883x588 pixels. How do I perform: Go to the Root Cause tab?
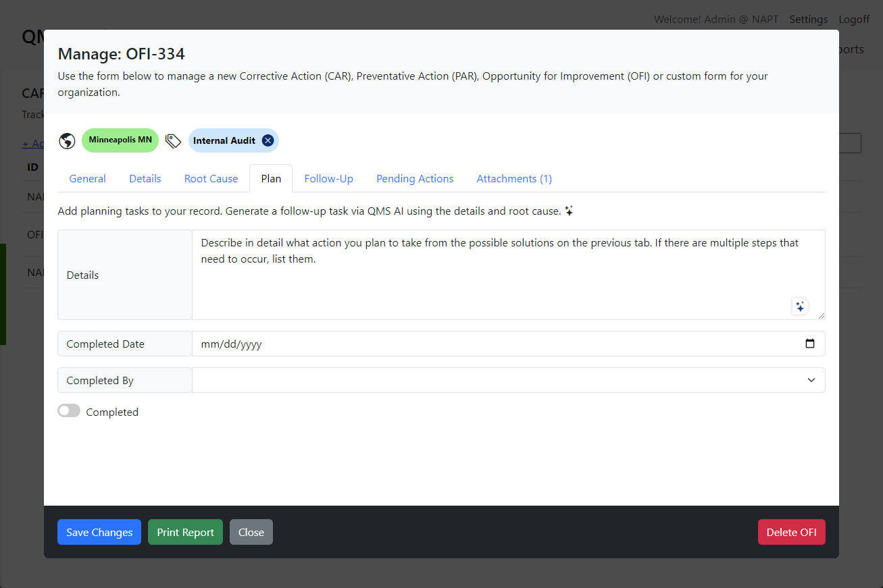pyautogui.click(x=211, y=179)
